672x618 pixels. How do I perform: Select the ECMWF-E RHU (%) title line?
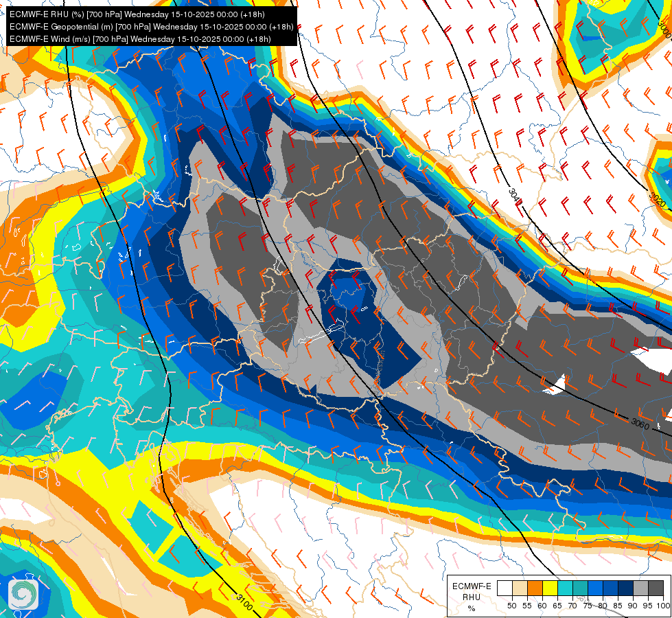tap(137, 14)
